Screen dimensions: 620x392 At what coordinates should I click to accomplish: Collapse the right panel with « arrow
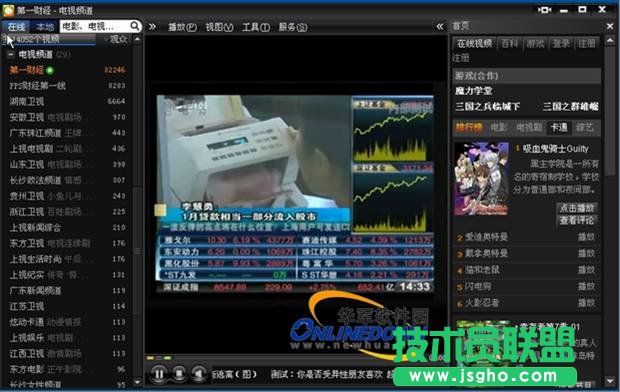coord(440,27)
